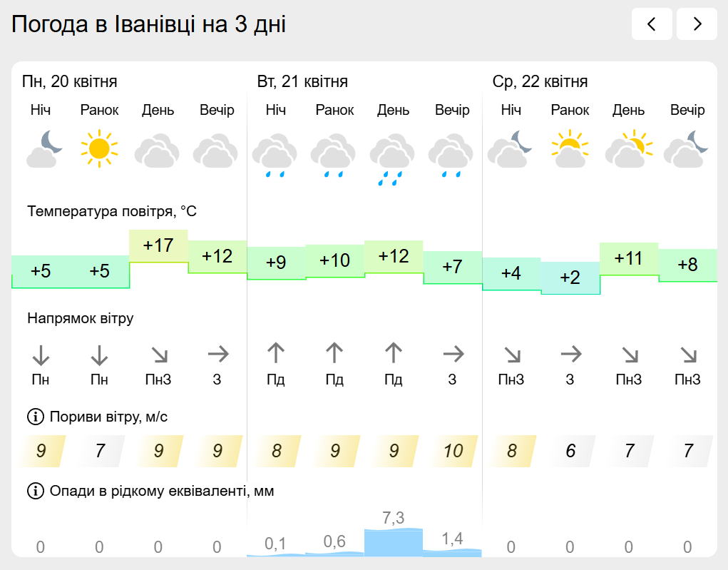Image resolution: width=728 pixels, height=570 pixels.
Task: Select the Ср, 22 квітня day heading
Action: click(x=540, y=81)
